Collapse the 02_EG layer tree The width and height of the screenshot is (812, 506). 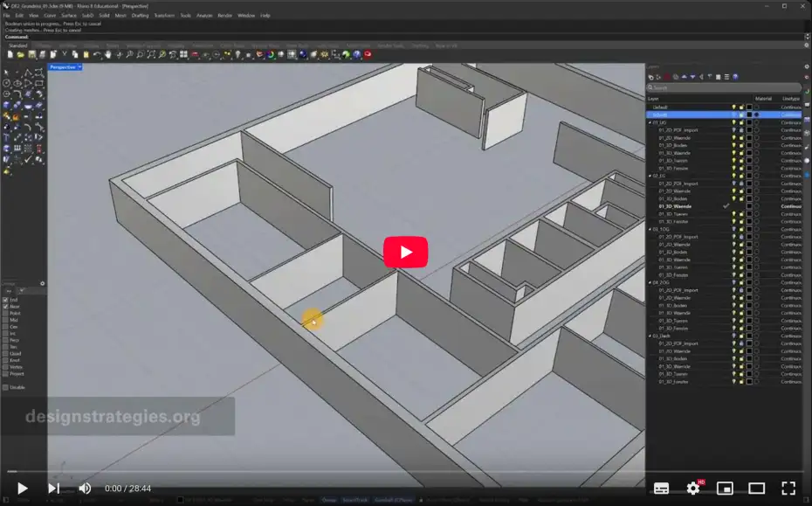coord(649,177)
